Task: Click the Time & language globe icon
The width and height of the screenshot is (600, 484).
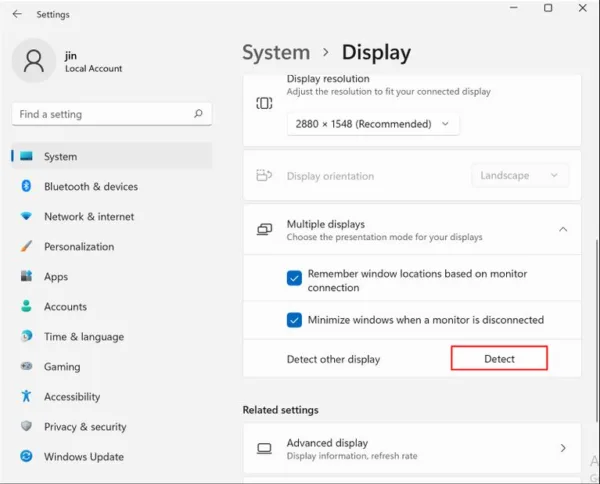Action: [26, 336]
